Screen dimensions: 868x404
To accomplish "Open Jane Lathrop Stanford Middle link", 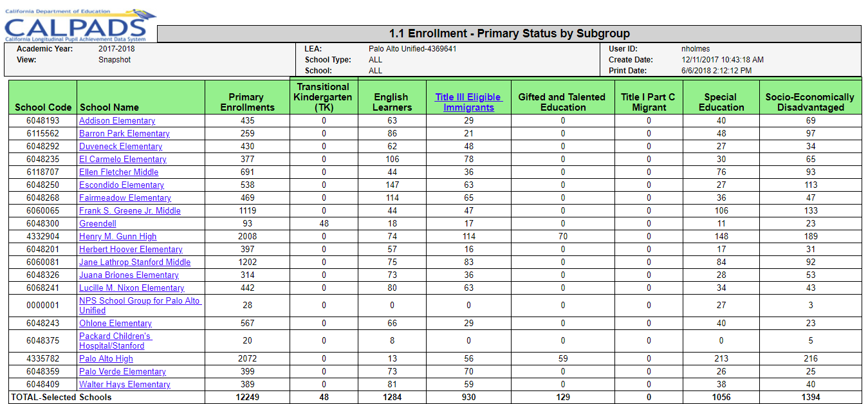I will point(134,262).
